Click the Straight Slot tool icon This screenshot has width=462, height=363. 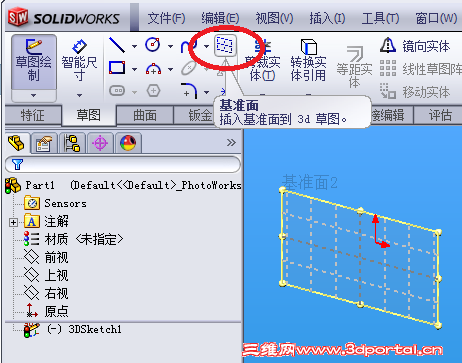[117, 90]
